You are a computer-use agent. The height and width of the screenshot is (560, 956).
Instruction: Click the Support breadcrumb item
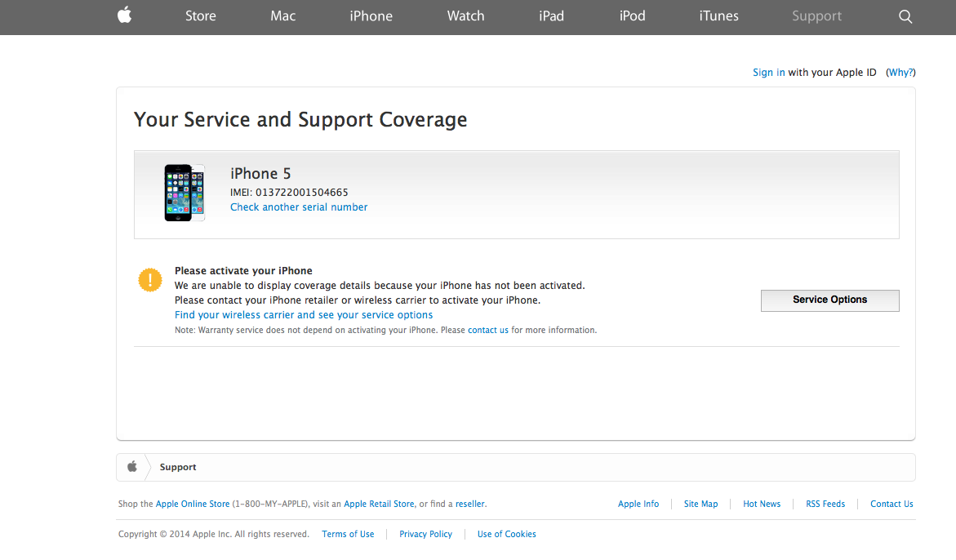[x=178, y=468]
